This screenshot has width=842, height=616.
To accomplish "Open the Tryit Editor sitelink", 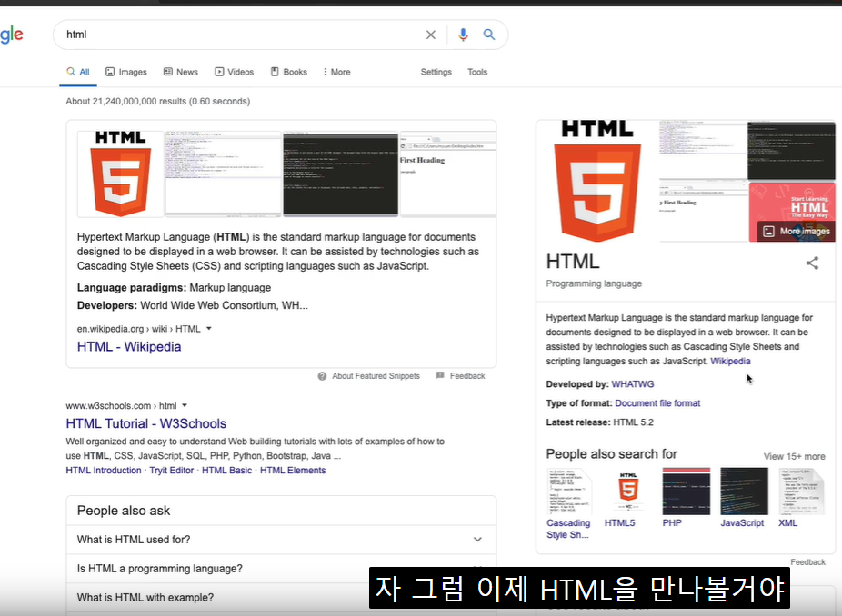I will [x=171, y=471].
